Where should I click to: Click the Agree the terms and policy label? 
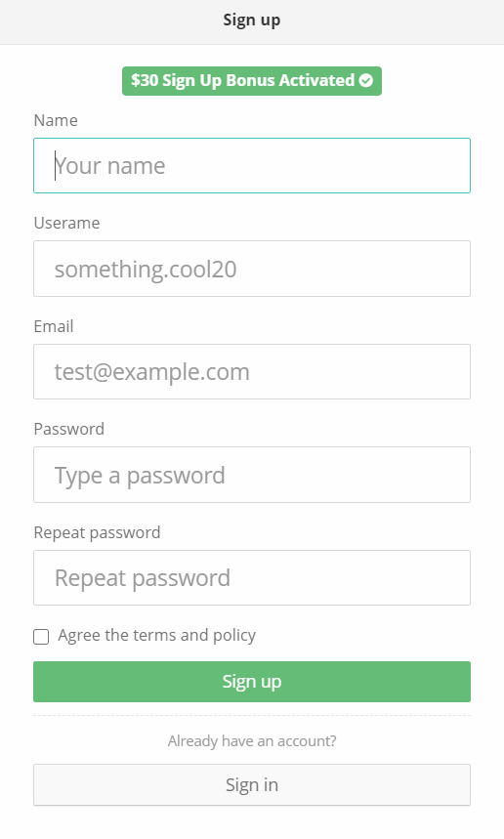pyautogui.click(x=156, y=635)
